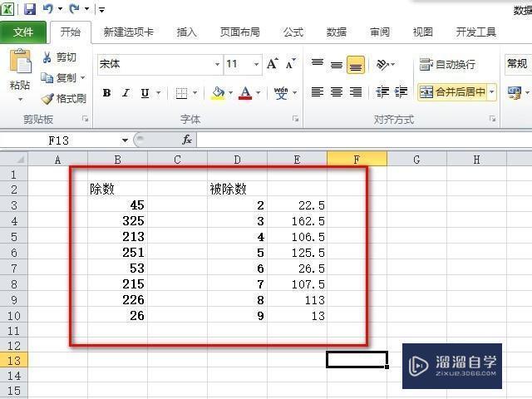The image size is (532, 399).
Task: Open the Merge & Center (合并后居中) dropdown arrow
Action: (x=492, y=92)
